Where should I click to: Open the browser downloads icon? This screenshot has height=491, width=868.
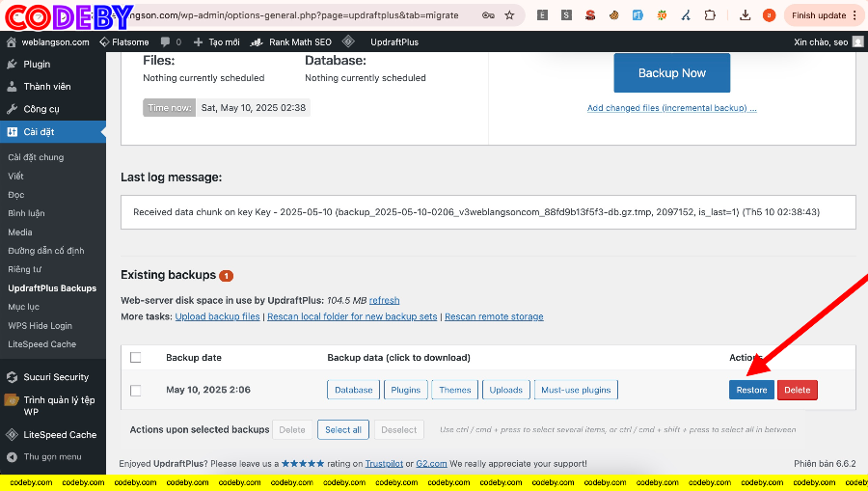coord(746,15)
